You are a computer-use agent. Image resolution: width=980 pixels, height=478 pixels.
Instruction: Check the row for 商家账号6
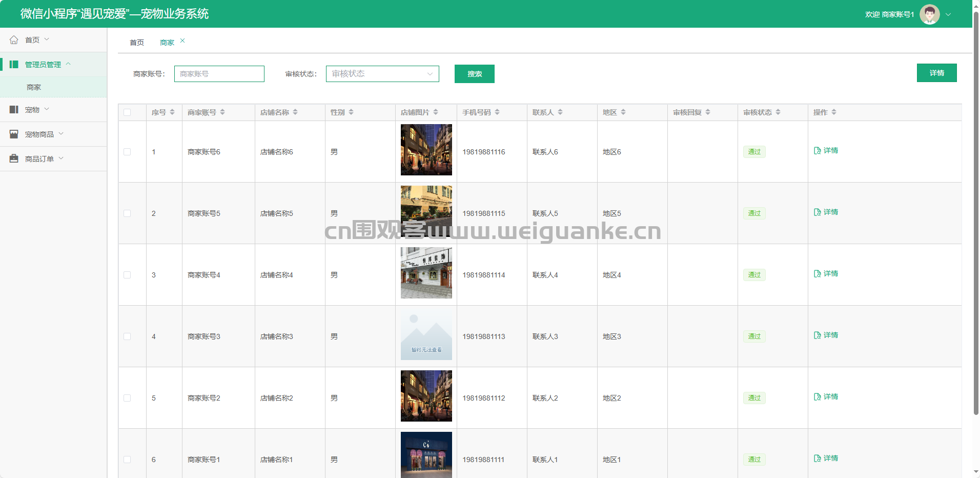coord(127,152)
